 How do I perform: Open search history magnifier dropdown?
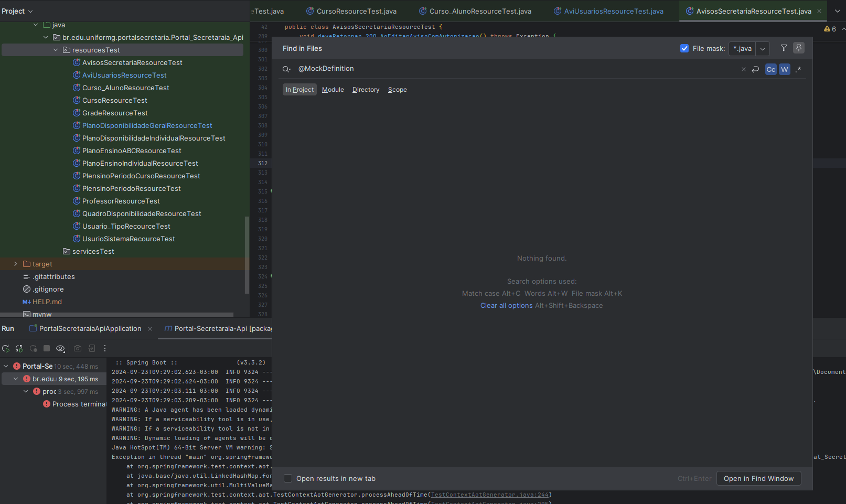pos(287,69)
